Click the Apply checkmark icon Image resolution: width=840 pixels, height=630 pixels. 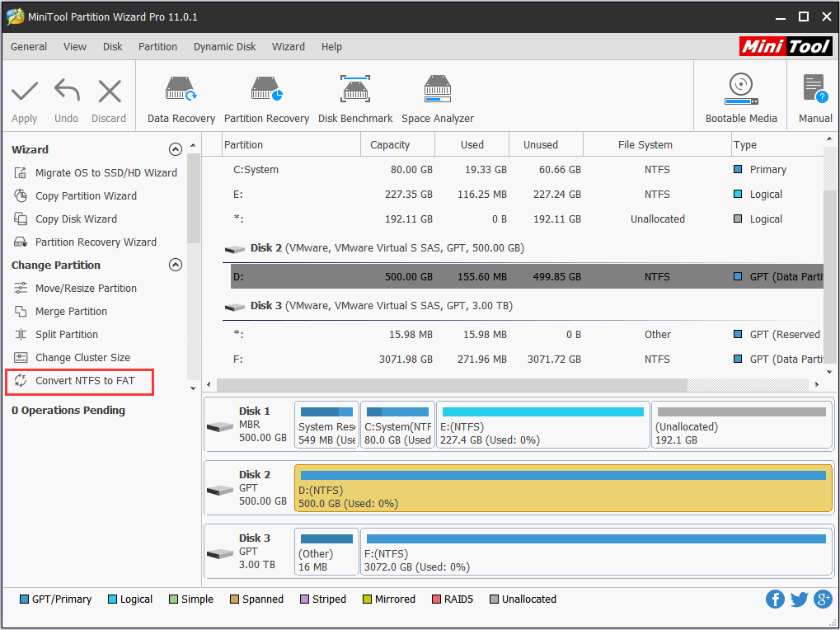coord(25,91)
